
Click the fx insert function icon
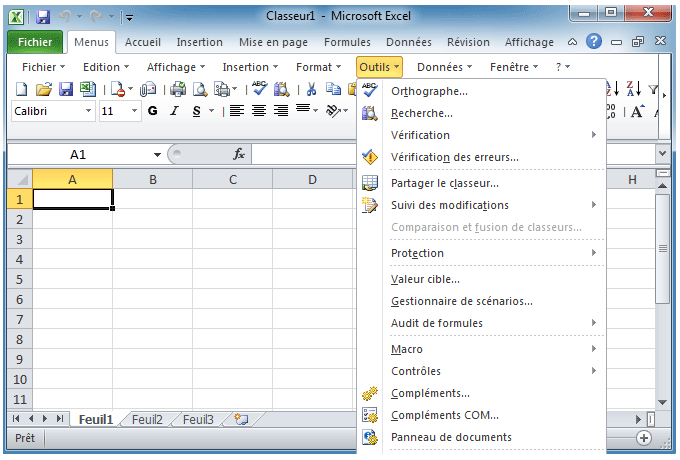click(239, 154)
